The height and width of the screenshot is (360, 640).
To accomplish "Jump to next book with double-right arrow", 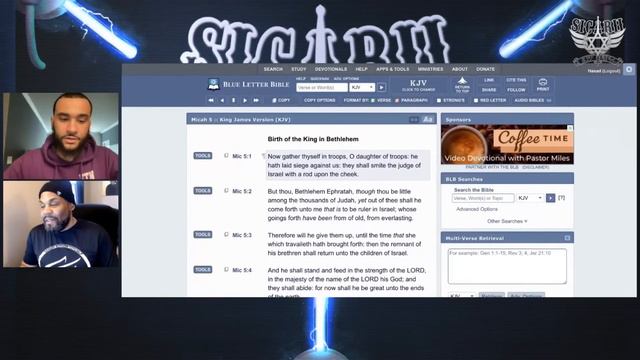I will [256, 100].
